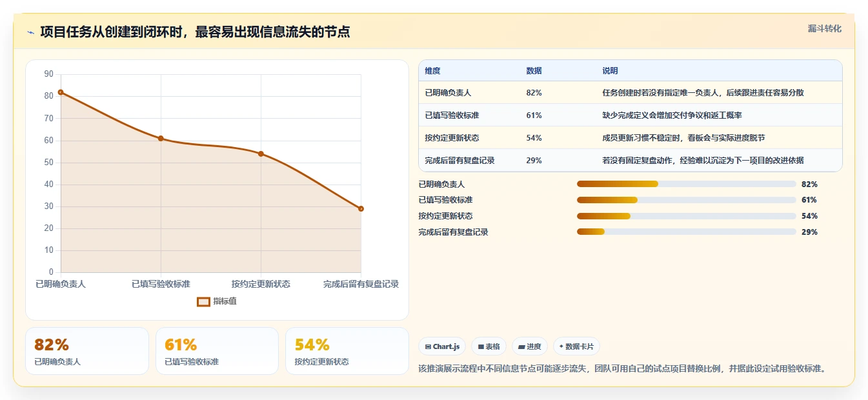Click the 82% value in the table
This screenshot has width=868, height=400.
[x=534, y=92]
